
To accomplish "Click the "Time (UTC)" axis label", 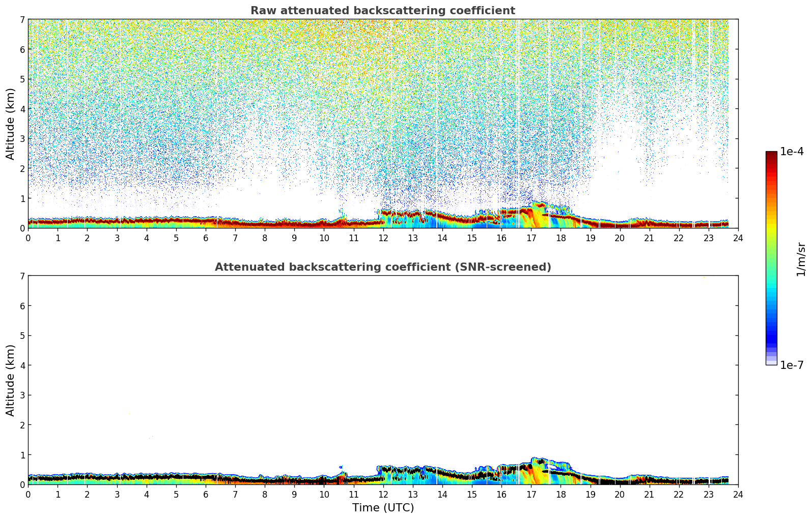I will 383,508.
